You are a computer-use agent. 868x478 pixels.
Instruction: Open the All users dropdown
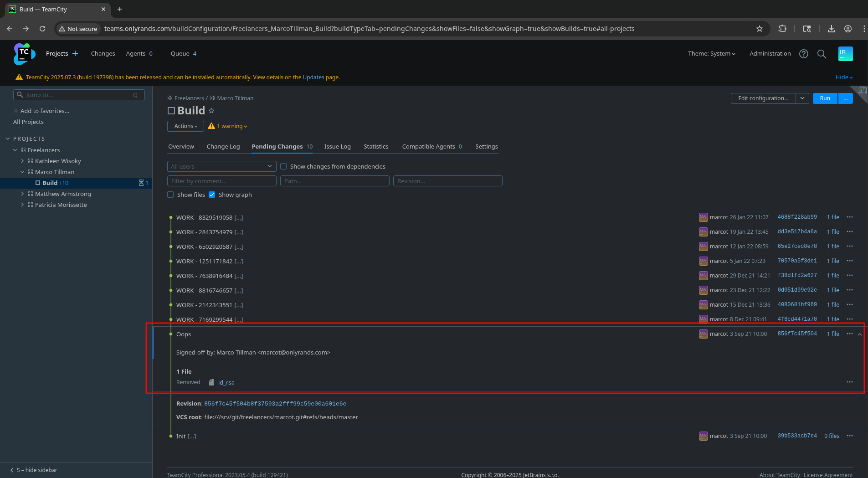pos(221,166)
